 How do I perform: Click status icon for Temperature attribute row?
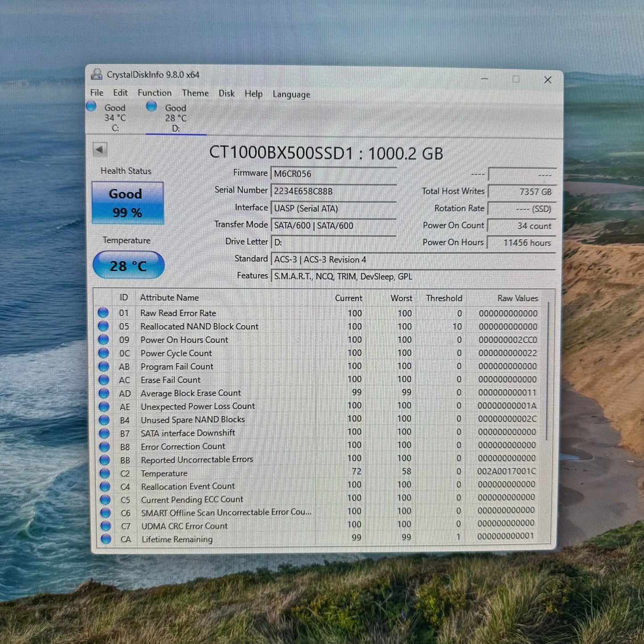click(x=105, y=473)
